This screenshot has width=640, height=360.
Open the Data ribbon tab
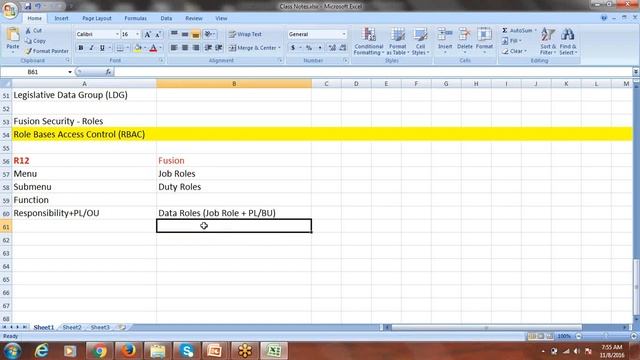click(x=166, y=18)
